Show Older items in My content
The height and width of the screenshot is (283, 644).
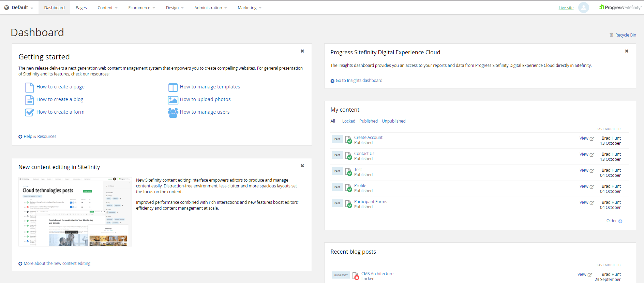coord(614,221)
